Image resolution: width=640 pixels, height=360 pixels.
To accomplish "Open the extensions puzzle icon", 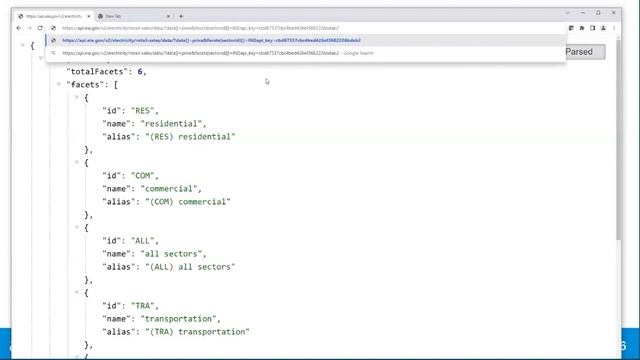I will (x=582, y=28).
